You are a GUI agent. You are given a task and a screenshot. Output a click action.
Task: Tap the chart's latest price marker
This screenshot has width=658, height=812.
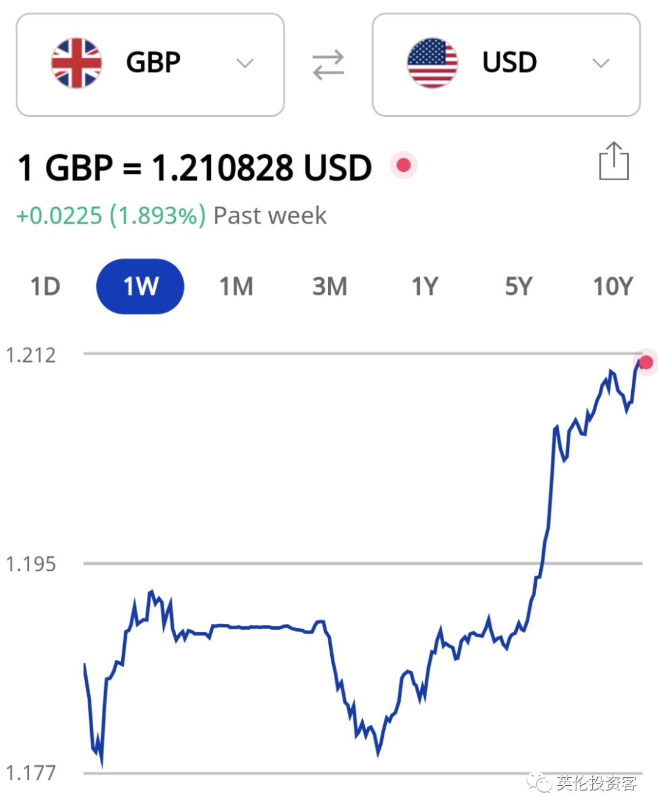click(x=646, y=362)
